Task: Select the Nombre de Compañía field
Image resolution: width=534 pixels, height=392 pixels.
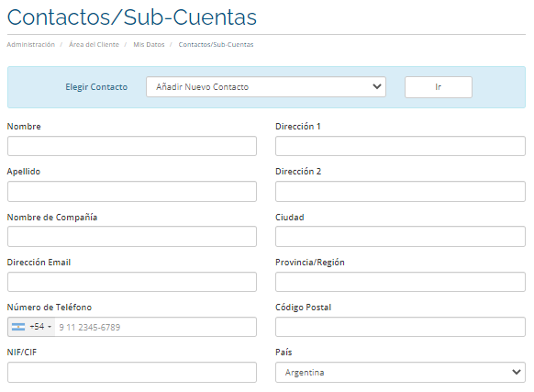Action: 132,236
